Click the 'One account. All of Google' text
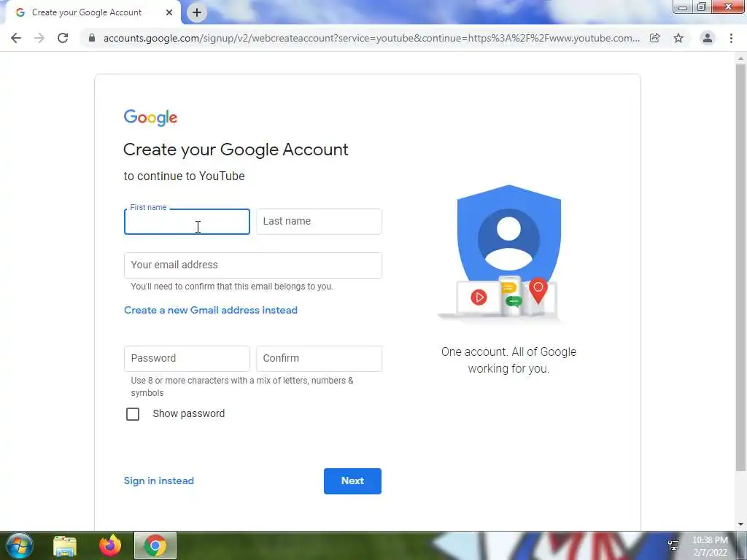This screenshot has height=560, width=747. tap(508, 352)
